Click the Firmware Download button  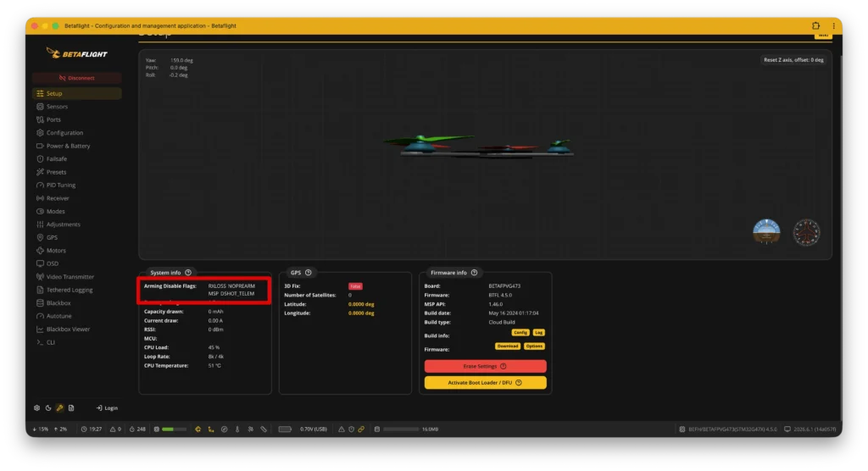coord(507,346)
